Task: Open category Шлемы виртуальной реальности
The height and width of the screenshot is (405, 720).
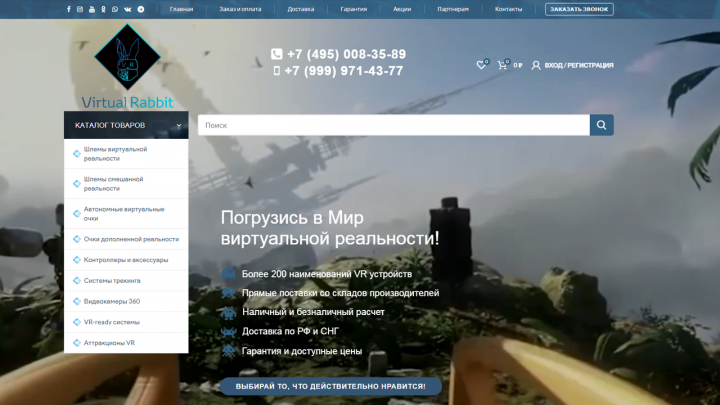Action: point(126,154)
